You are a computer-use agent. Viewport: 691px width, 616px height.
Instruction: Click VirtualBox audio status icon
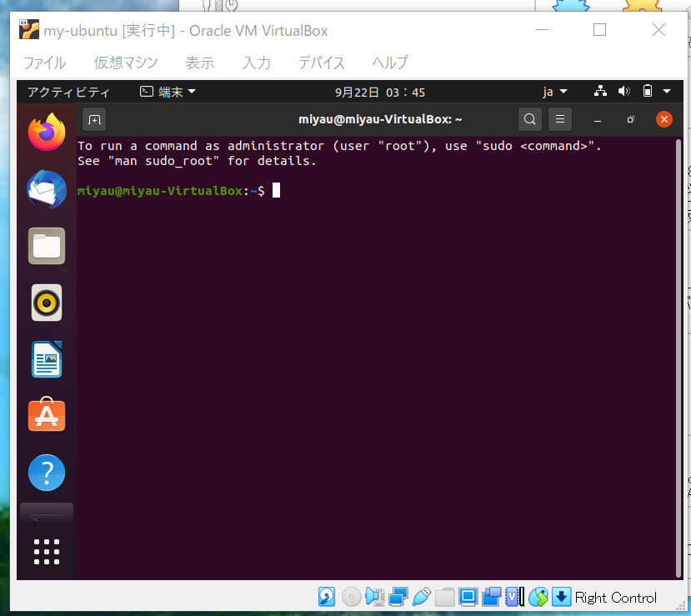(375, 598)
